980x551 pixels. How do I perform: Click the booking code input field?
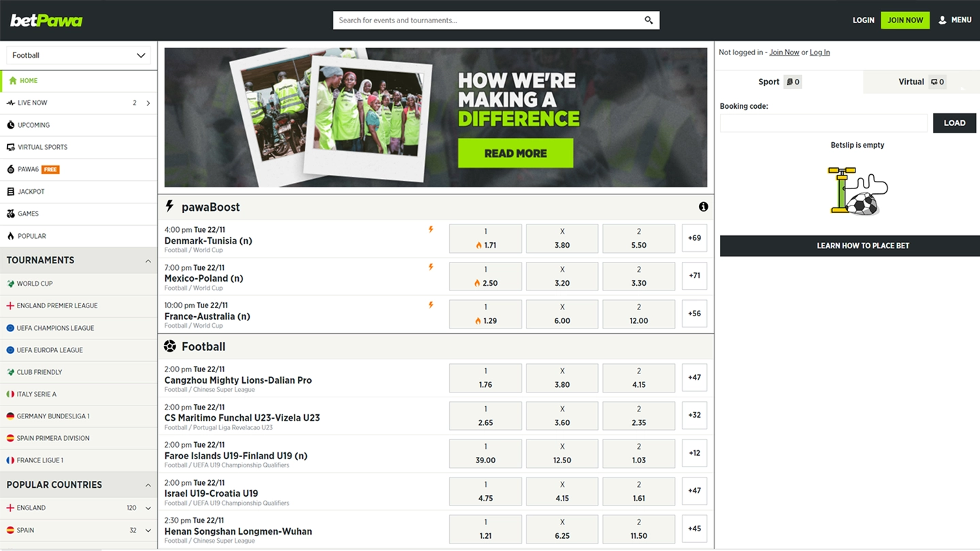click(x=823, y=123)
